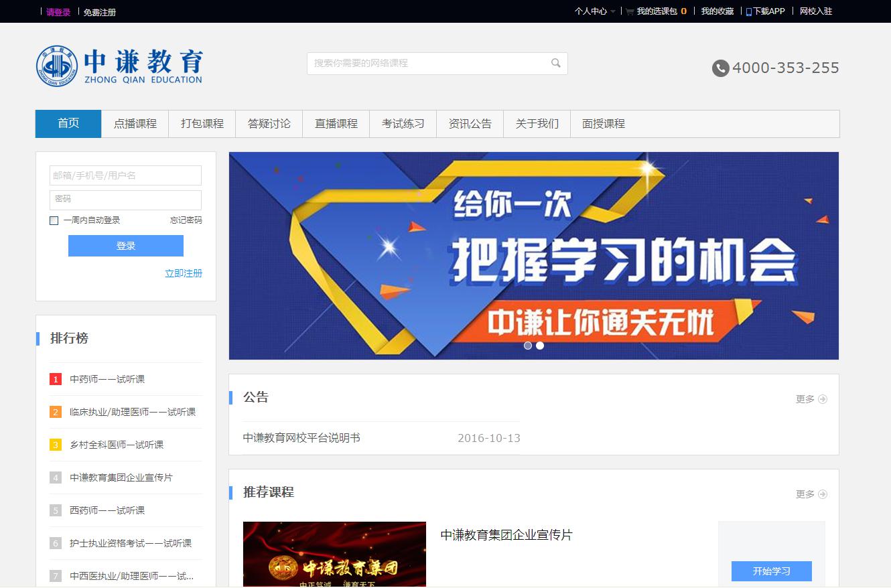The width and height of the screenshot is (891, 588).
Task: Click the telephone icon beside 4000-353-255
Action: [720, 68]
